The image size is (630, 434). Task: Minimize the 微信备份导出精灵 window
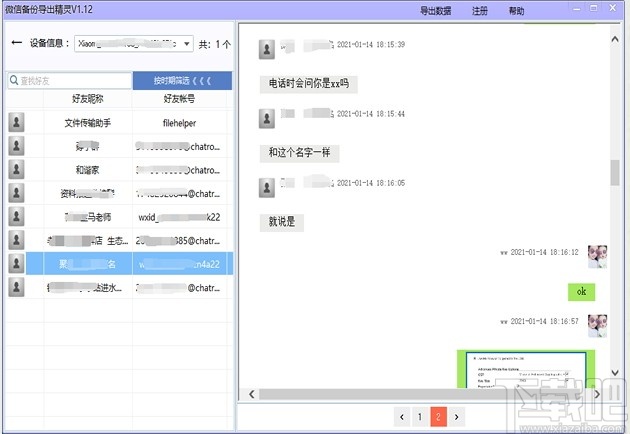pos(577,9)
